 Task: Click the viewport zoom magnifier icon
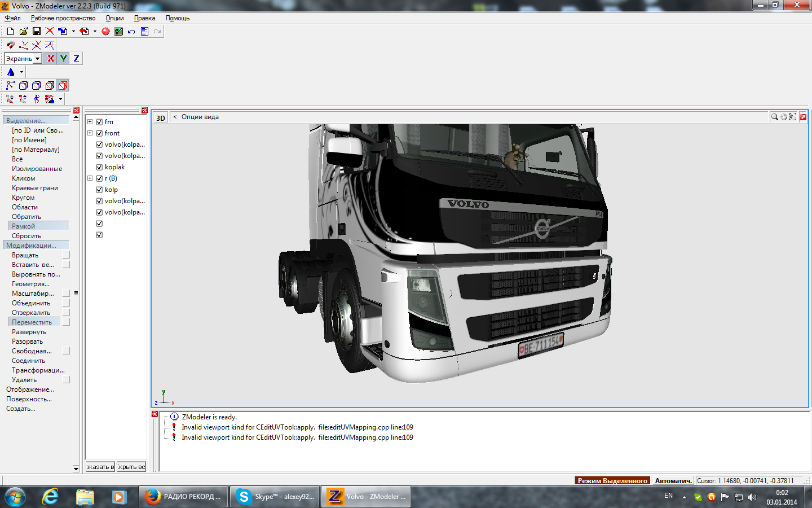coord(775,117)
